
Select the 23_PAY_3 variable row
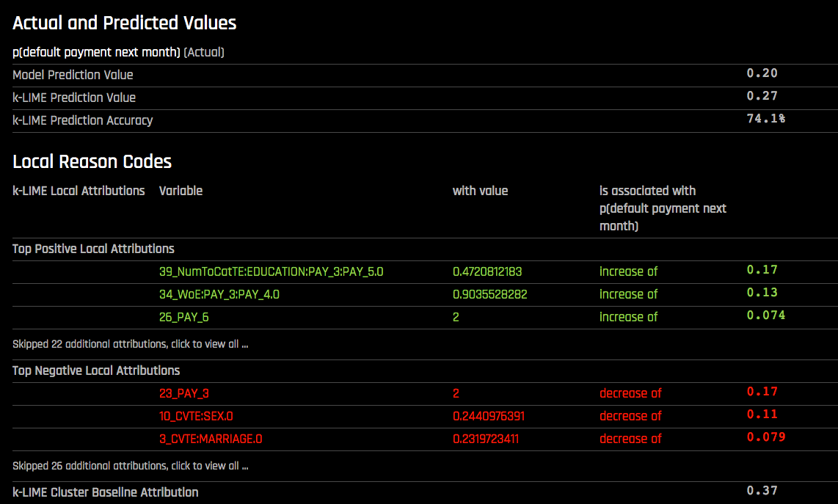(425, 393)
